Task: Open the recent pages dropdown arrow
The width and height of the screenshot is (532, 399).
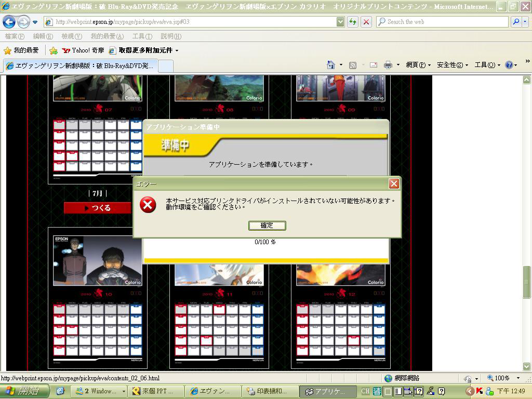Action: [x=35, y=22]
